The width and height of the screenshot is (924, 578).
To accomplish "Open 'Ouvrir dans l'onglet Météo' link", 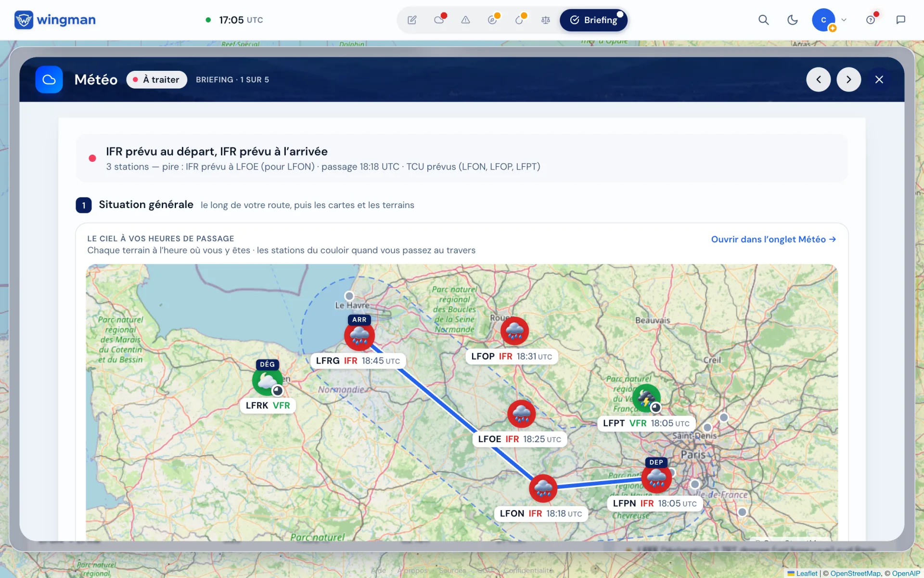I will (773, 239).
